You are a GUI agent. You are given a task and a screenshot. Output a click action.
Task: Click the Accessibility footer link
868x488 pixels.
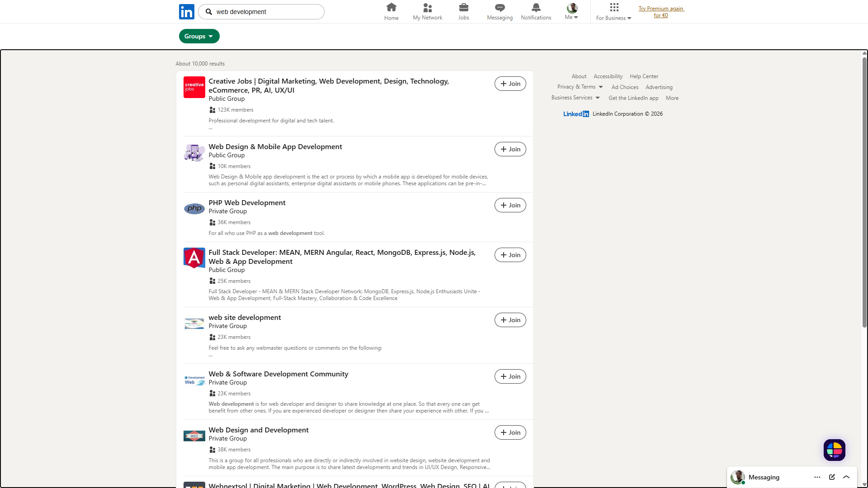pyautogui.click(x=608, y=76)
